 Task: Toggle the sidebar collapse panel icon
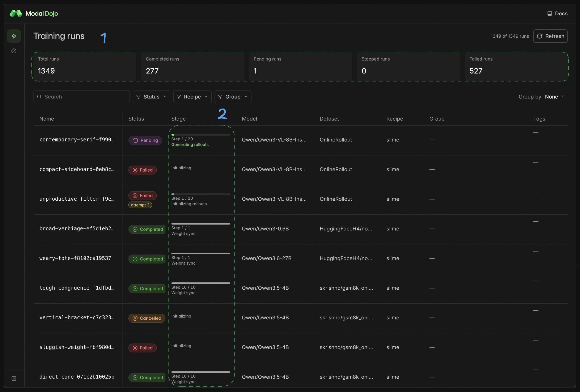(14, 379)
